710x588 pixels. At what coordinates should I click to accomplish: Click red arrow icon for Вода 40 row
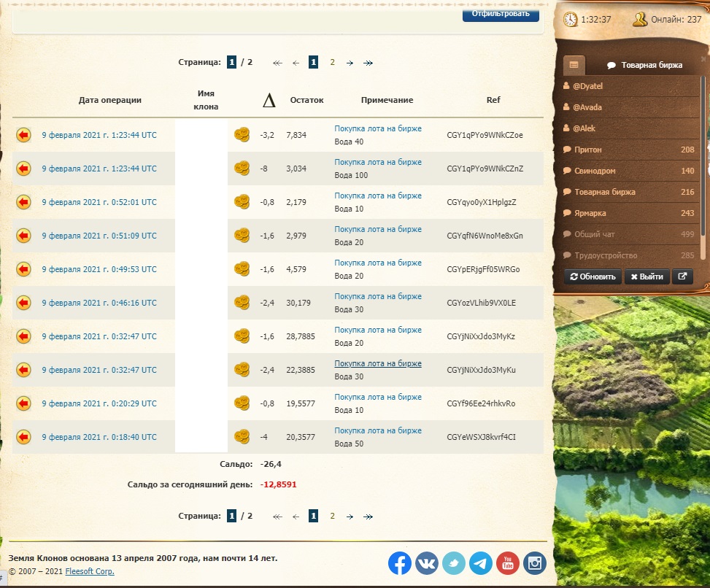(x=23, y=135)
